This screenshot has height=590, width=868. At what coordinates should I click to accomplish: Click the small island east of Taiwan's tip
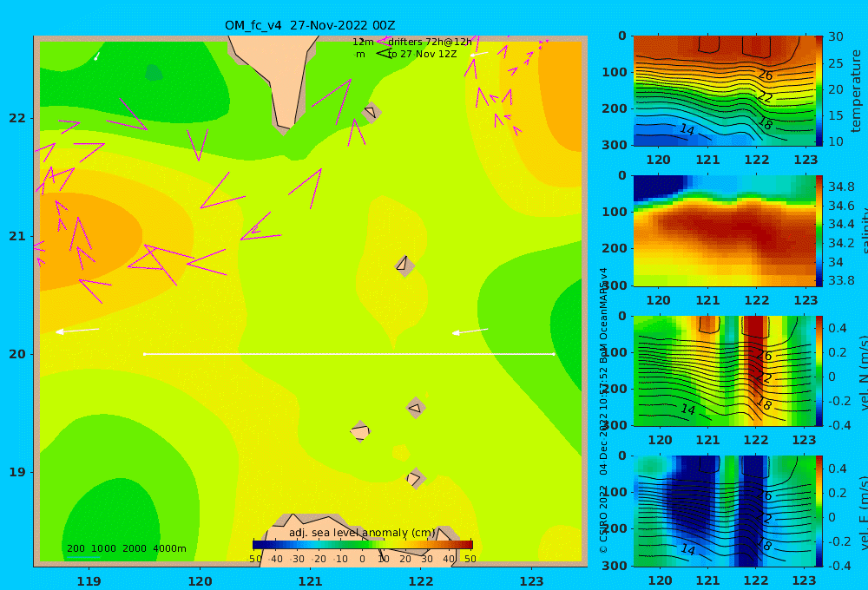pyautogui.click(x=371, y=113)
